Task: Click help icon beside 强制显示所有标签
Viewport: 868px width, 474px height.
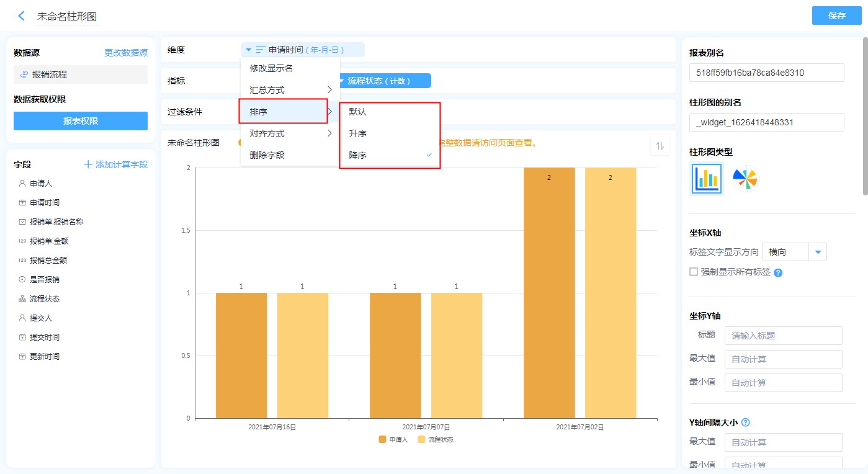Action: point(778,272)
